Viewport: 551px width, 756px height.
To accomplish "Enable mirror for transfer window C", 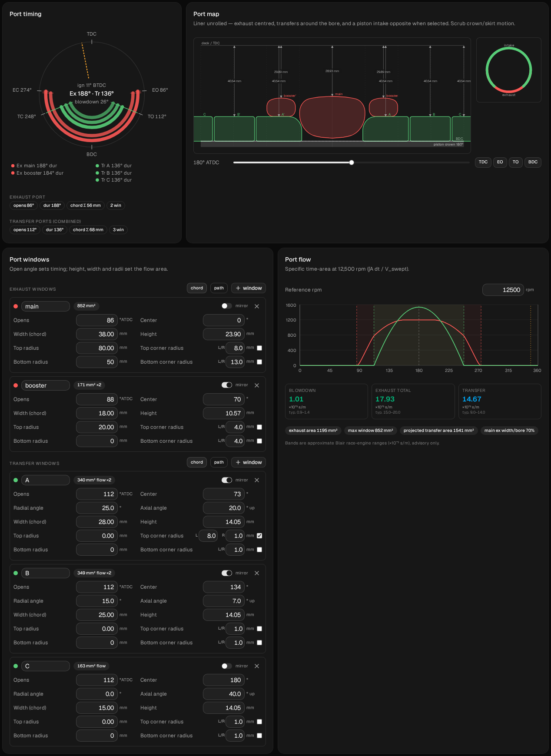I will coord(226,666).
